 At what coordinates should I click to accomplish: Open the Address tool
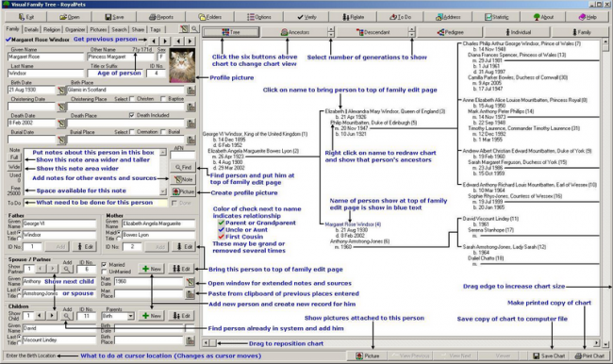coord(448,17)
